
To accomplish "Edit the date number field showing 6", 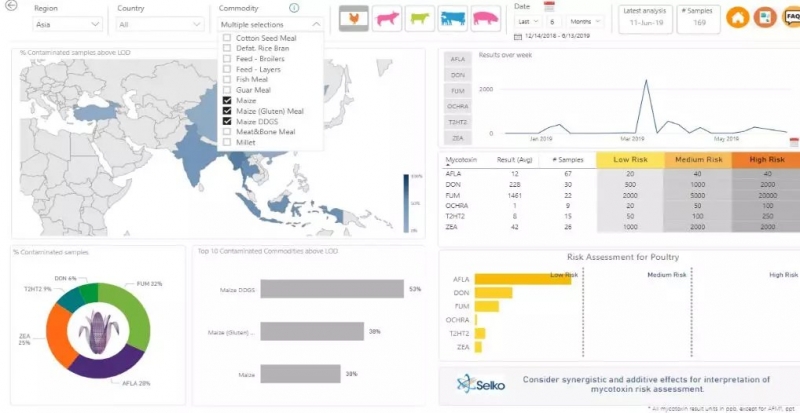I will [553, 21].
